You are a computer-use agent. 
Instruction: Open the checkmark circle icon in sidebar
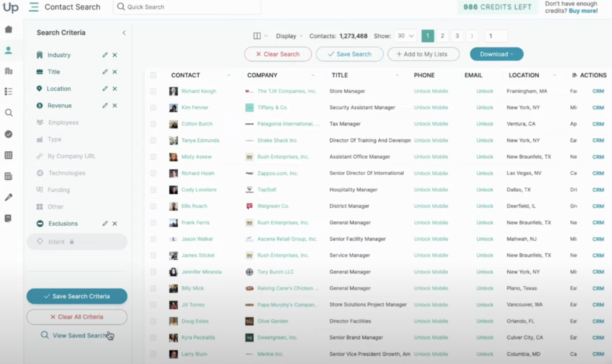tap(8, 134)
